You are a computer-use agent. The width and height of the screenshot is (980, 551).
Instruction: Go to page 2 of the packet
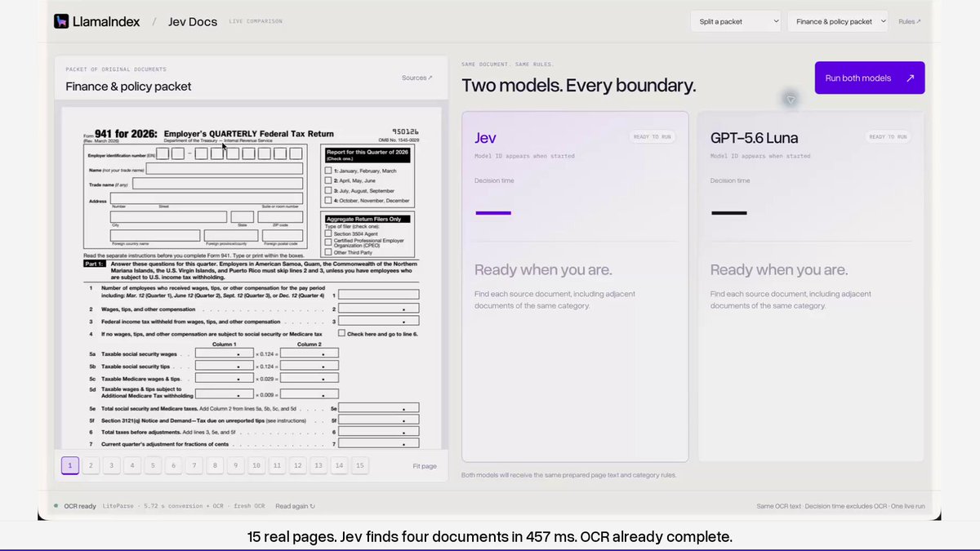[91, 465]
